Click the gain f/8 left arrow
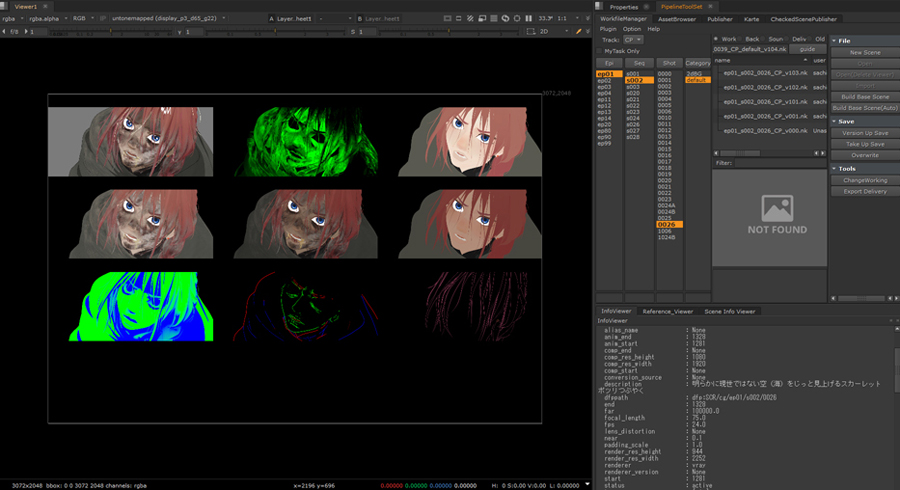 coord(5,32)
